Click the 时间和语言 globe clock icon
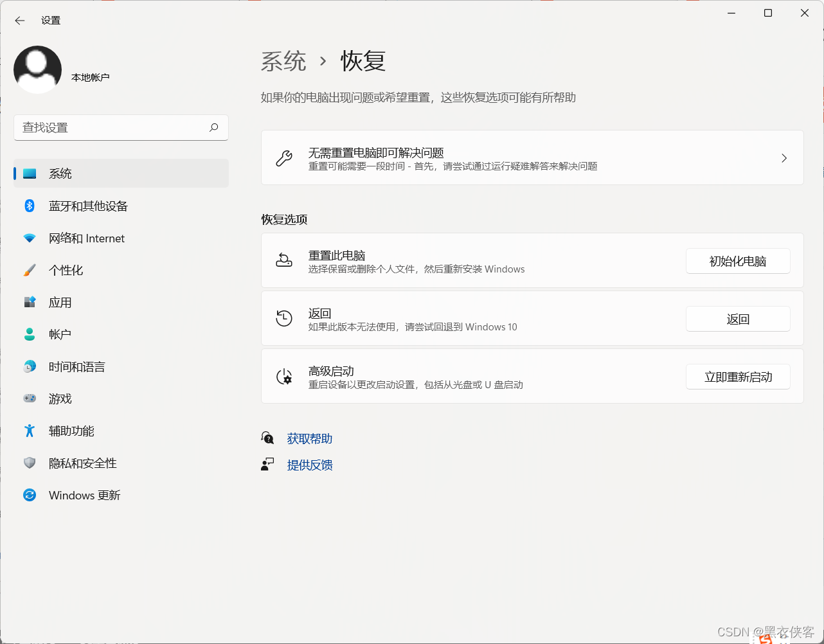This screenshot has height=644, width=824. click(x=30, y=366)
